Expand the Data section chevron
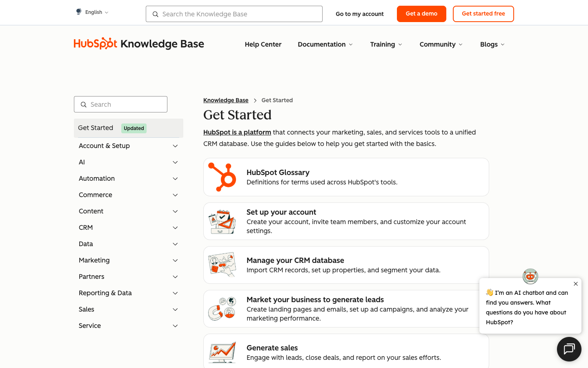 click(x=175, y=244)
